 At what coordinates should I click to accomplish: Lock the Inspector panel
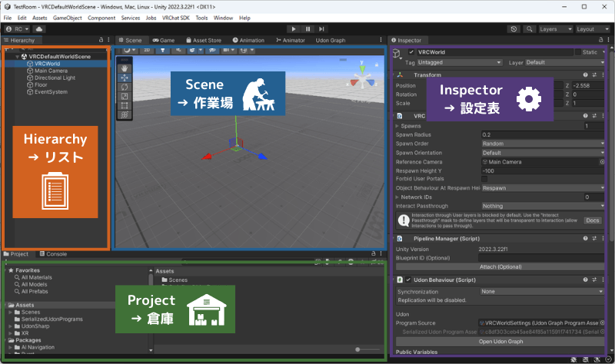point(601,40)
